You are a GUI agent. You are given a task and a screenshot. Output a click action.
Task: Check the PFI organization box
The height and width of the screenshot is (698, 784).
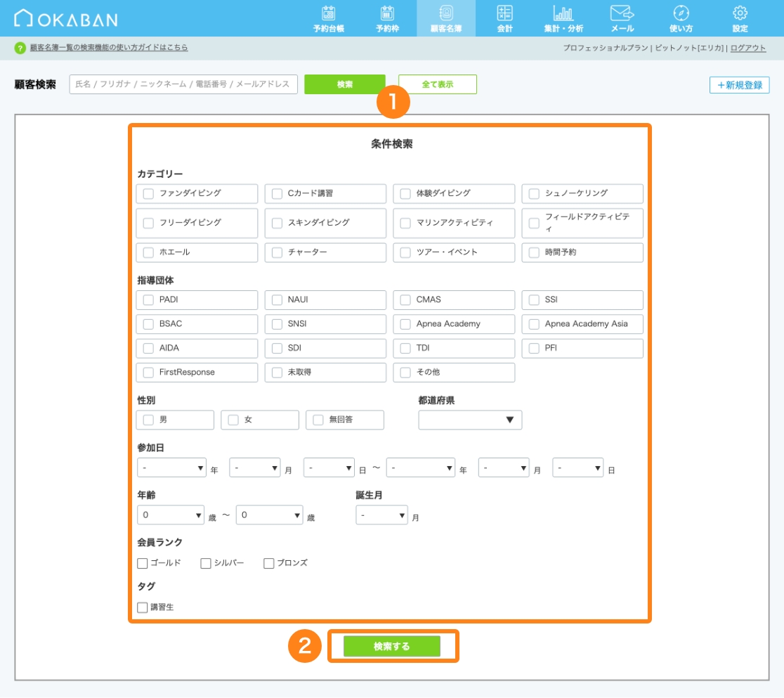[x=534, y=348]
